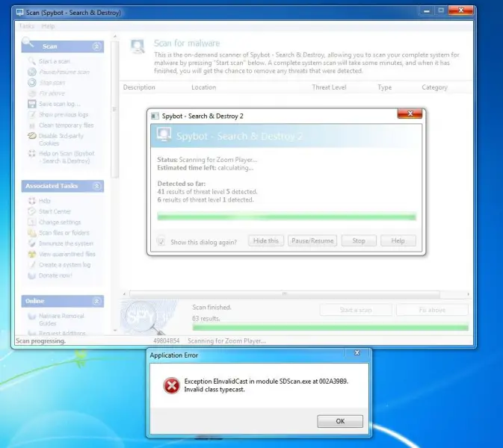Click the sidebar scroll down arrow
This screenshot has height=448, width=503.
click(115, 330)
